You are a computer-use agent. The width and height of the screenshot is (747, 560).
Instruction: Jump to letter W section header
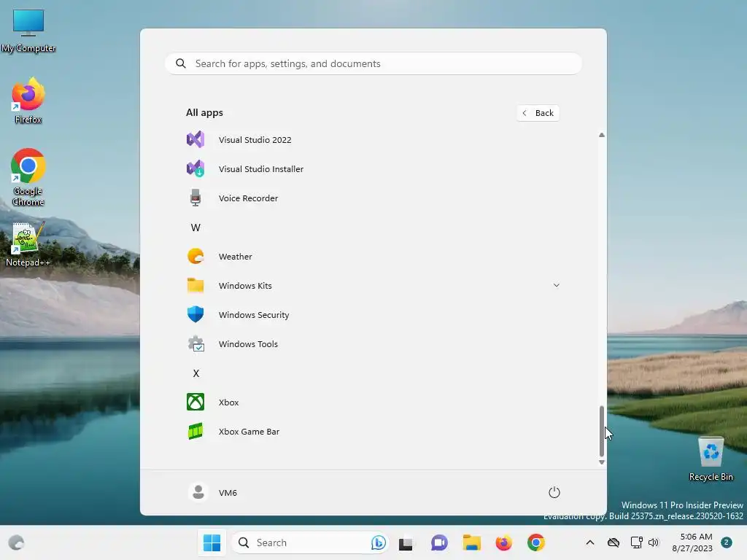point(196,227)
